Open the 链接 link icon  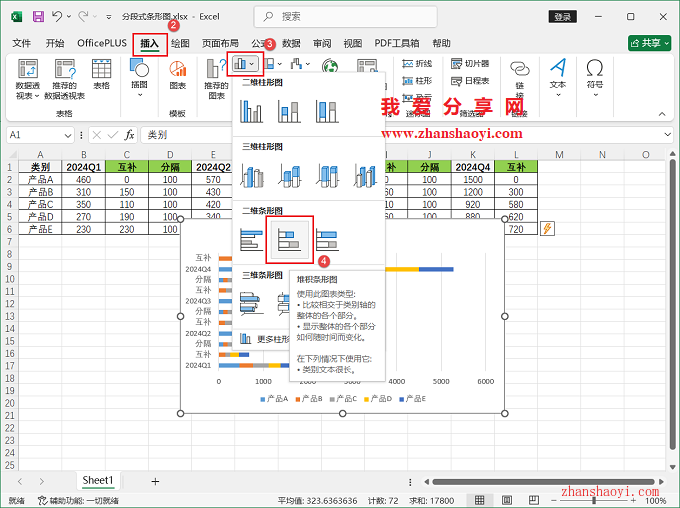tap(519, 75)
